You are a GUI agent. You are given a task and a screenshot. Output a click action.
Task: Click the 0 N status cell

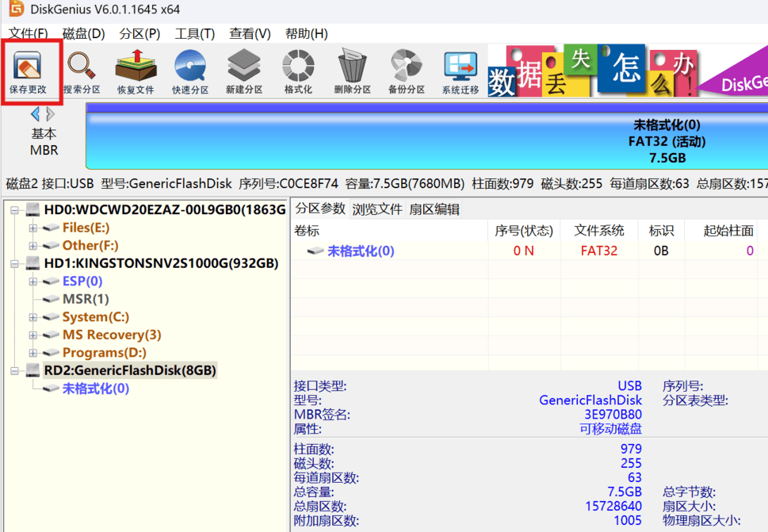point(524,251)
